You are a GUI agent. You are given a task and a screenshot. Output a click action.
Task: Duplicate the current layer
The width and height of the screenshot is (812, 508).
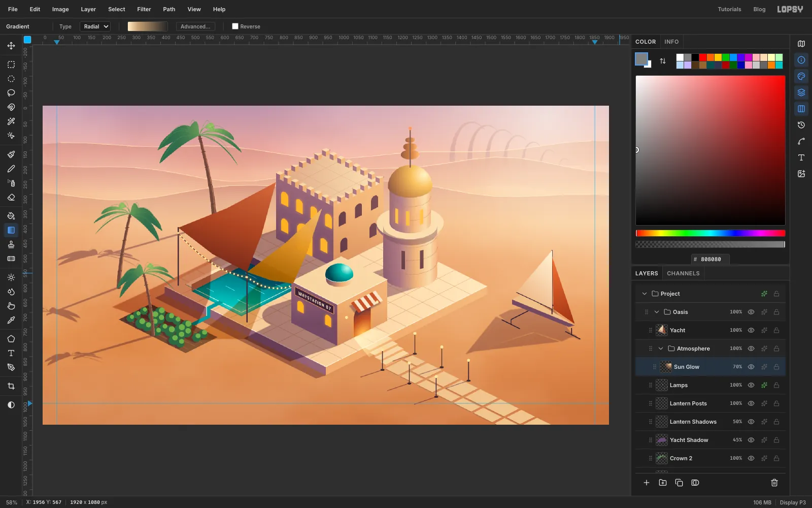pos(679,483)
